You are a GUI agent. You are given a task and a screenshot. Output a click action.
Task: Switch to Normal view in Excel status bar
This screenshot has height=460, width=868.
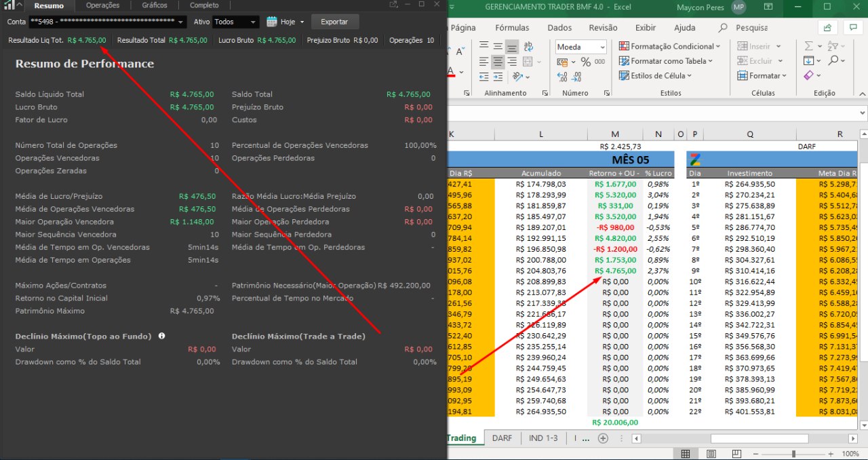click(686, 454)
